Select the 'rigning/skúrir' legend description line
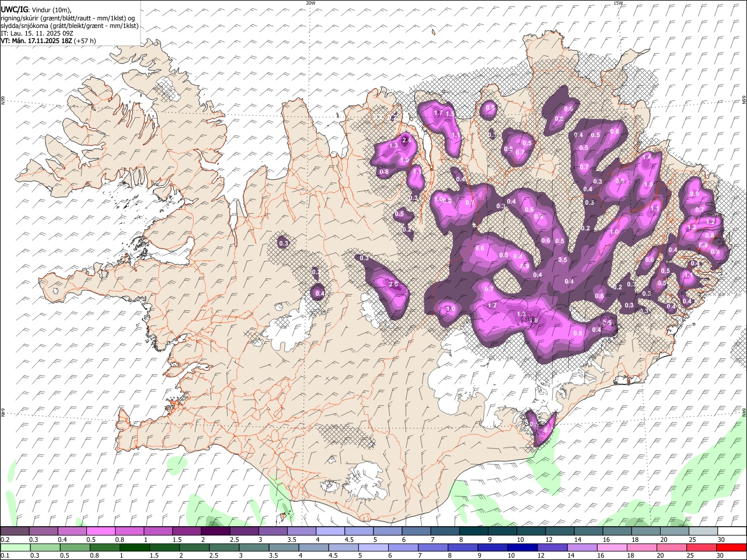Viewport: 747px width, 560px height. point(67,18)
